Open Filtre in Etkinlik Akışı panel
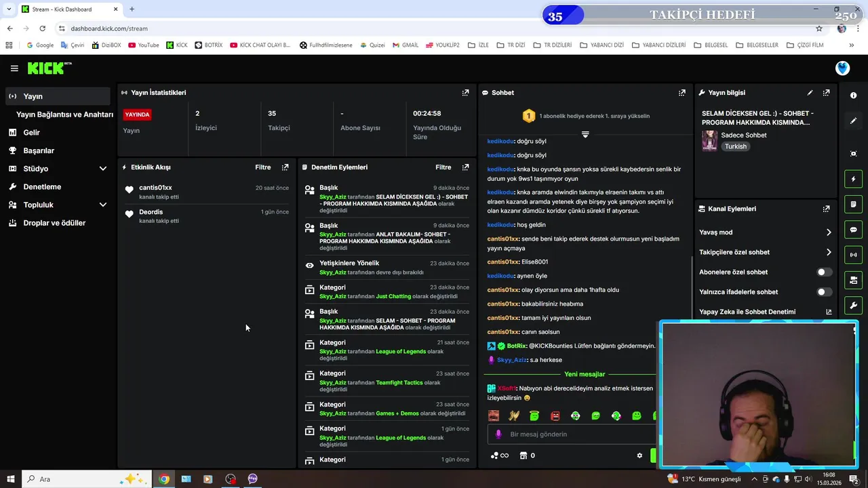This screenshot has height=488, width=868. point(262,167)
